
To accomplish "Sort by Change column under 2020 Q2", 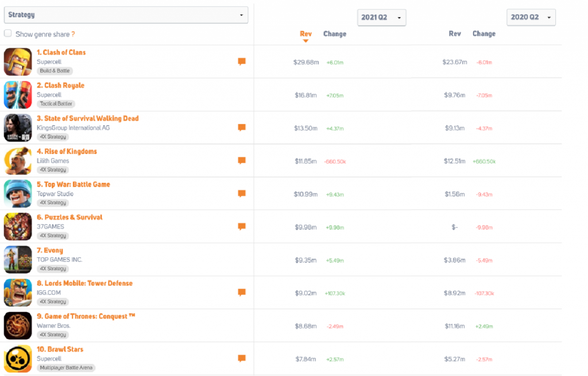I will click(483, 34).
